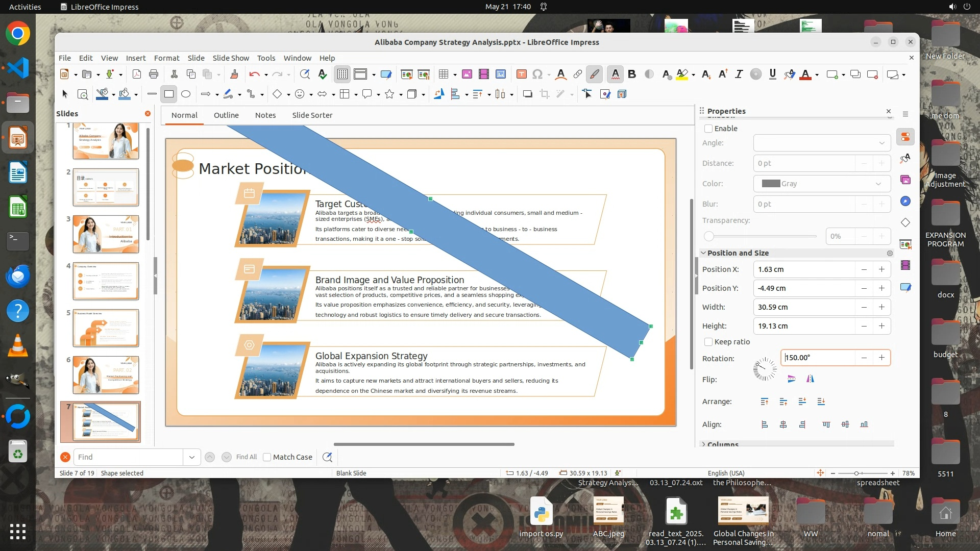Click the Bring to Front arrange icon
The width and height of the screenshot is (980, 551).
pos(764,402)
